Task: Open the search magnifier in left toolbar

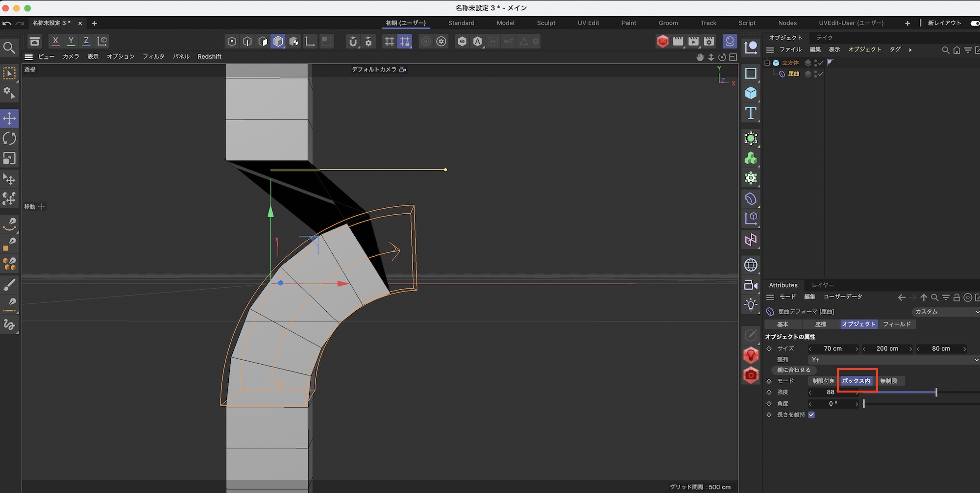Action: pyautogui.click(x=9, y=48)
